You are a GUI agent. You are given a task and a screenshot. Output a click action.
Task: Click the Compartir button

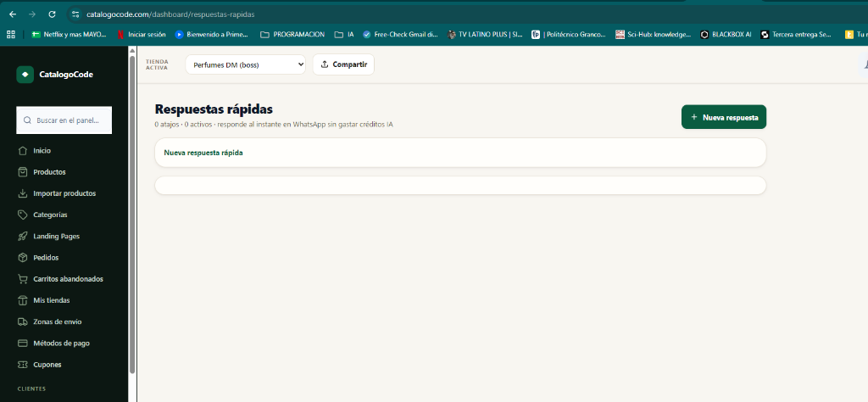[344, 64]
